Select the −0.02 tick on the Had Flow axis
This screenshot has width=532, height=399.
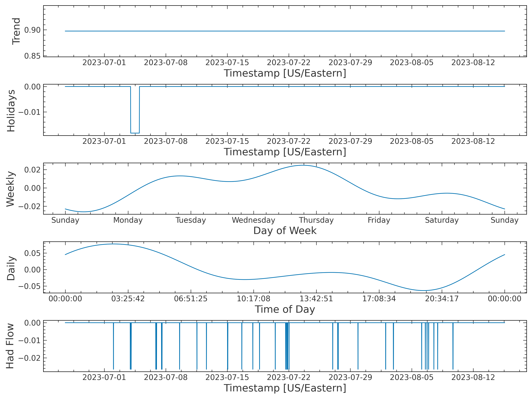coord(30,358)
